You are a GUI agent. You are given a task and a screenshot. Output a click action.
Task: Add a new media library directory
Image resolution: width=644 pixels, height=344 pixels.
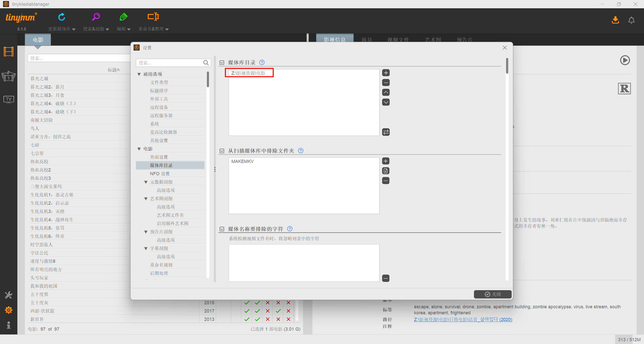click(386, 73)
